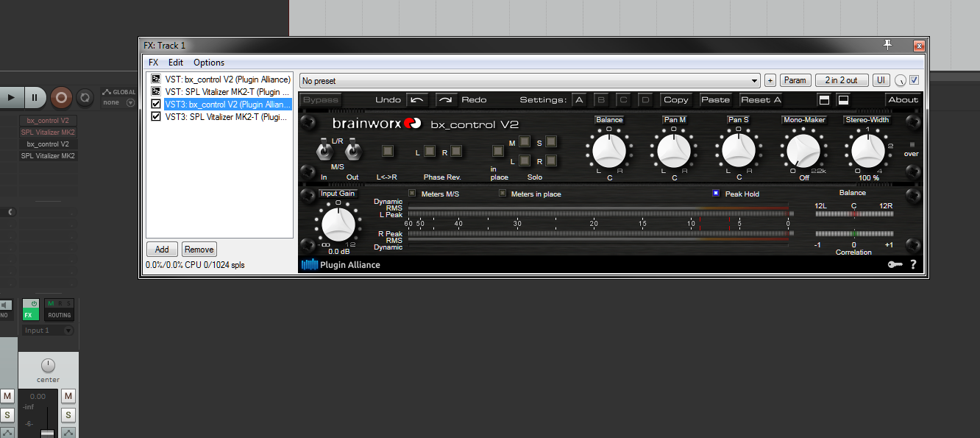Click the transport Play button
The width and height of the screenshot is (980, 438).
tap(11, 97)
